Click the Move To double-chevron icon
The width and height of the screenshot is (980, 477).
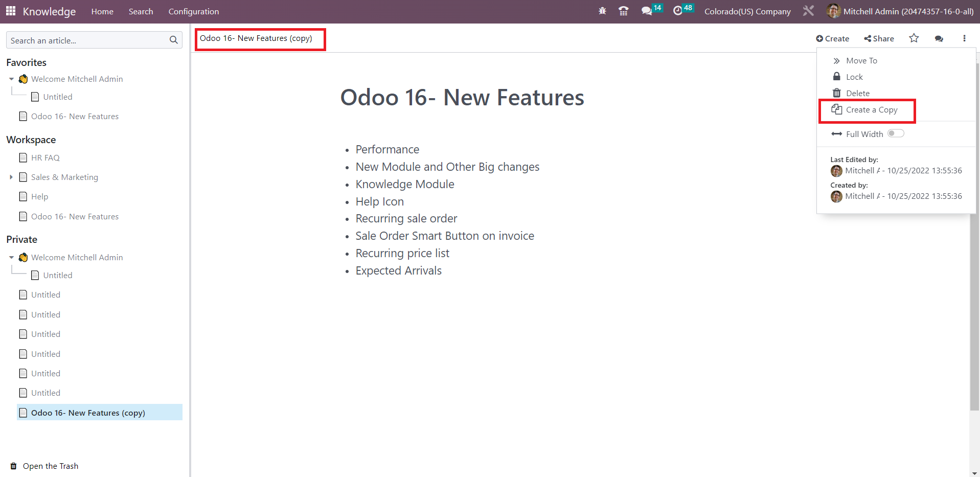(x=836, y=60)
